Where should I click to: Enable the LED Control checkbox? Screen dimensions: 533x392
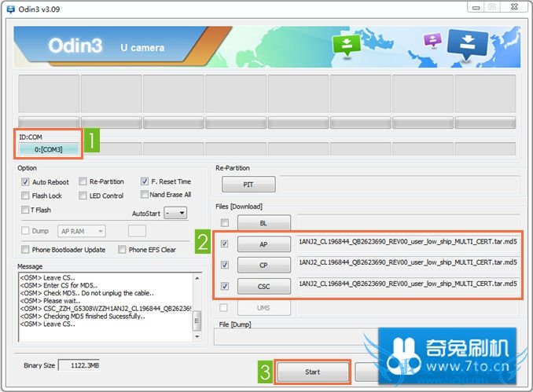(83, 196)
